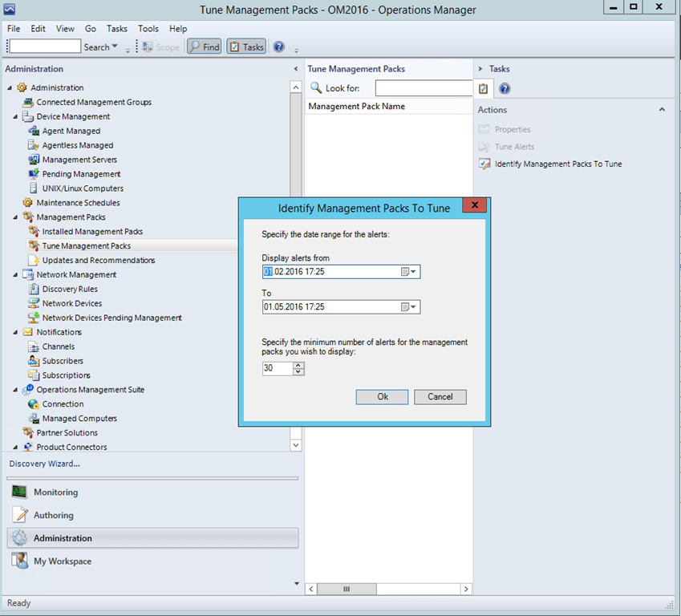Click the Updates and Recommendations icon
The width and height of the screenshot is (681, 616).
[x=34, y=260]
